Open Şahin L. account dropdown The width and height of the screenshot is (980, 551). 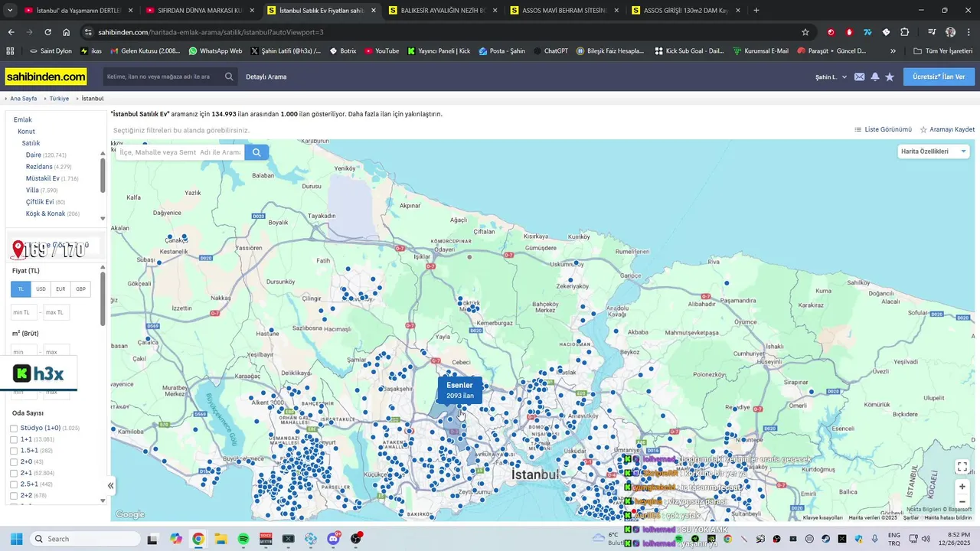click(x=831, y=77)
